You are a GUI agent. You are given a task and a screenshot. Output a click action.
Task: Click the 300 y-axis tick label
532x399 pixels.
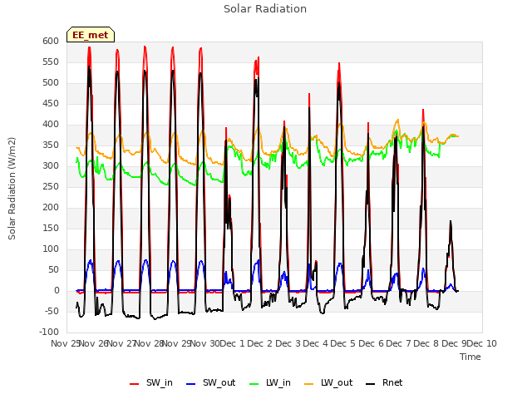pyautogui.click(x=51, y=166)
